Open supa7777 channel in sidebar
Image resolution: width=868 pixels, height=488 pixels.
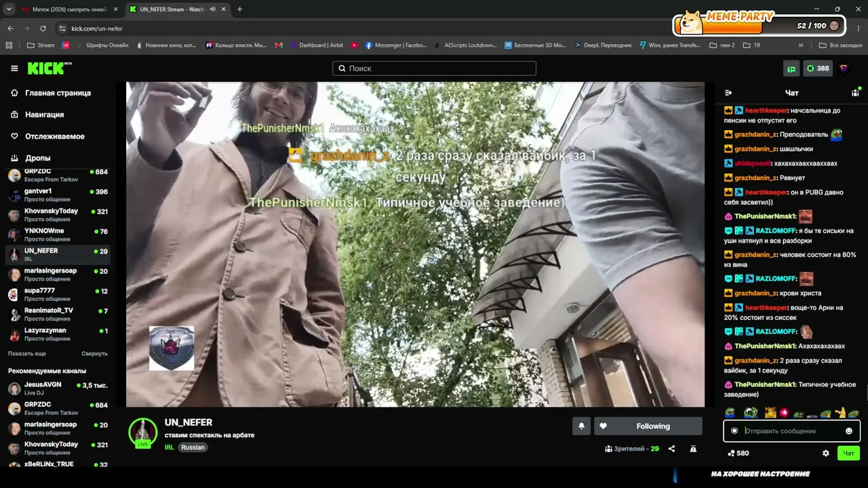coord(58,294)
